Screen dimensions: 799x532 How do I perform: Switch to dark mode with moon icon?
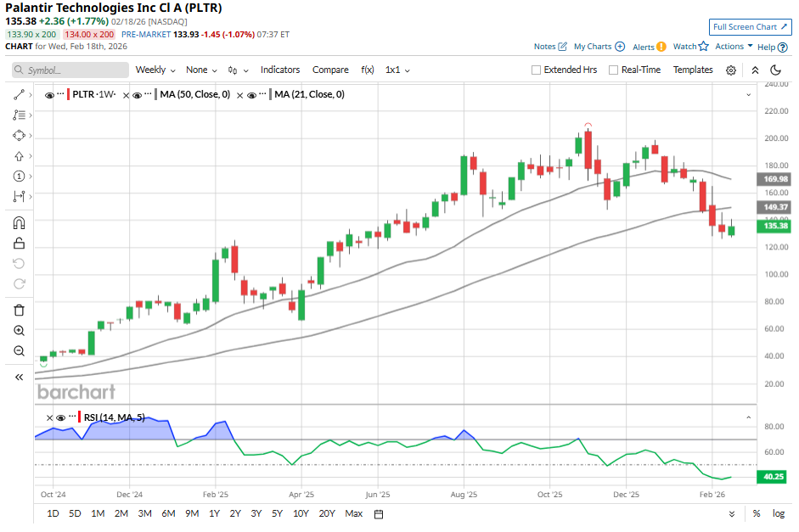[775, 70]
